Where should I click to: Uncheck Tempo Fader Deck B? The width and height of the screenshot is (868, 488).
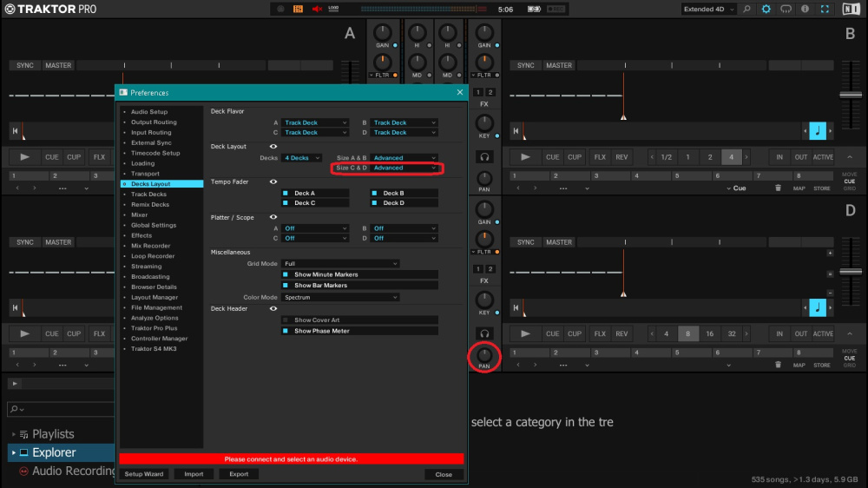pyautogui.click(x=374, y=194)
